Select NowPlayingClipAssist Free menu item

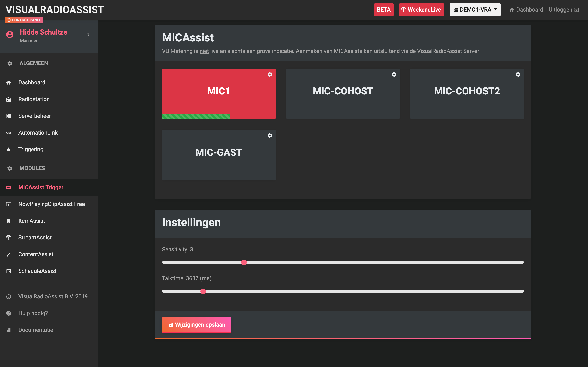coord(51,204)
